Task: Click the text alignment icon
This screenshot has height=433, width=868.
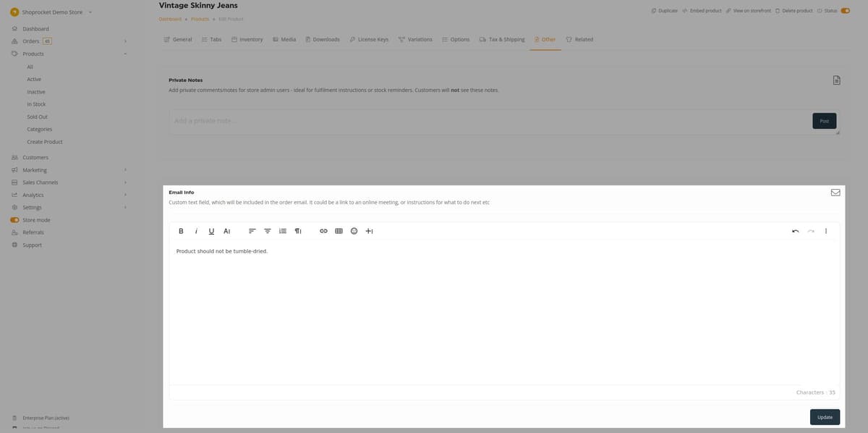Action: (x=252, y=231)
